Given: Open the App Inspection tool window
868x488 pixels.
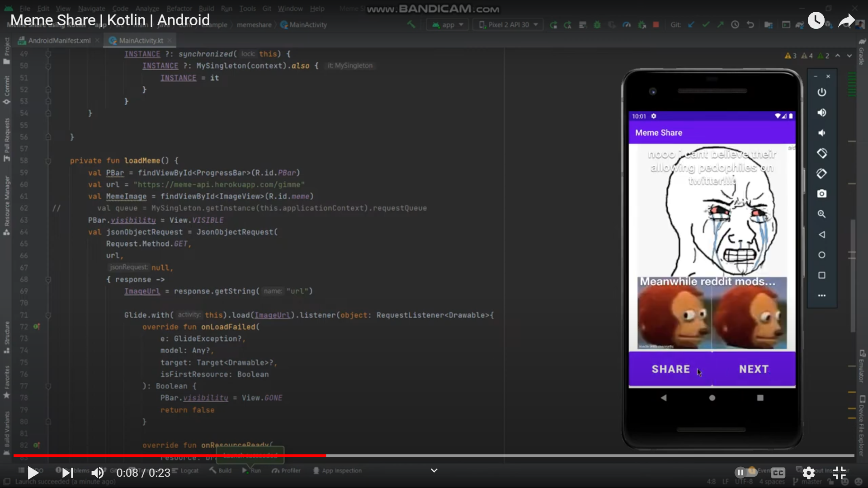Looking at the screenshot, I should (337, 470).
